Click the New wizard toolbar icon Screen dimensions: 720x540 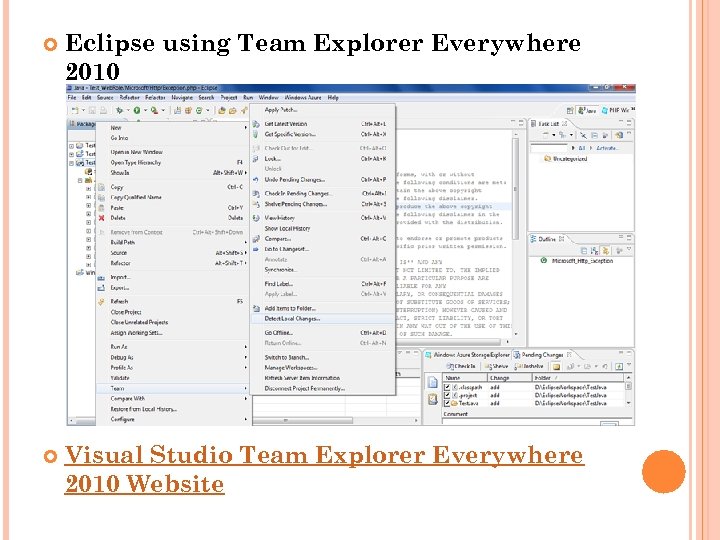pyautogui.click(x=75, y=110)
